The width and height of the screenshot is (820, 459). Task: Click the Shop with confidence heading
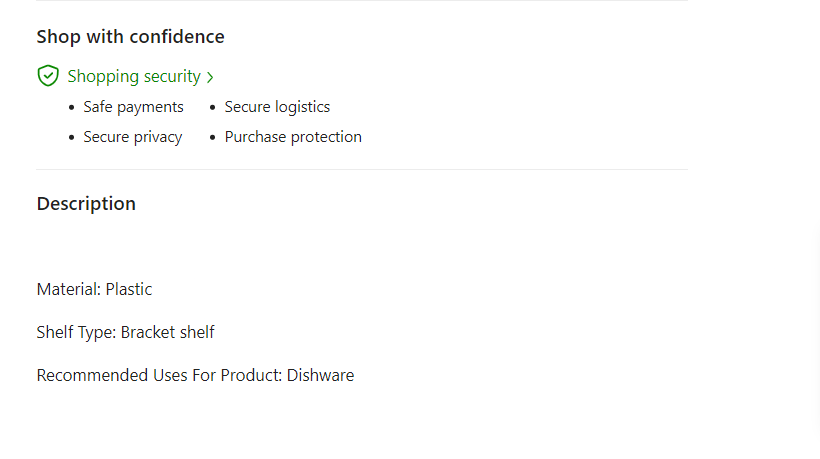tap(130, 37)
